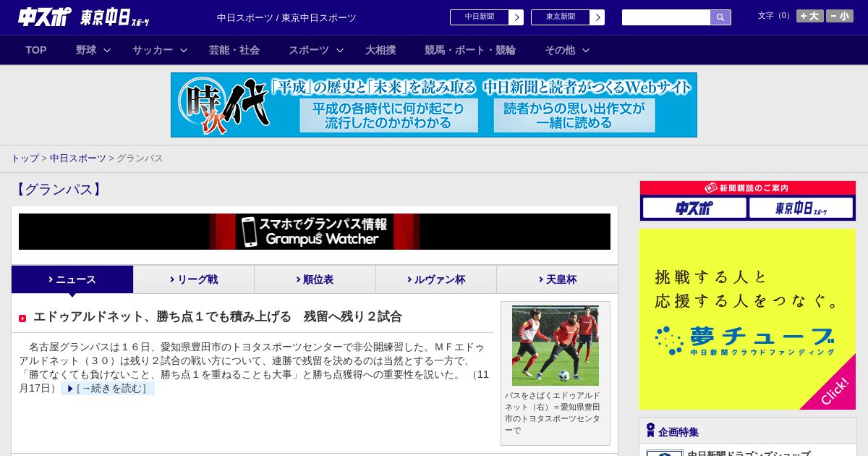The image size is (868, 456).
Task: Click the header text 中日スポーツ / 東京中日スポーツ
Action: pos(286,17)
